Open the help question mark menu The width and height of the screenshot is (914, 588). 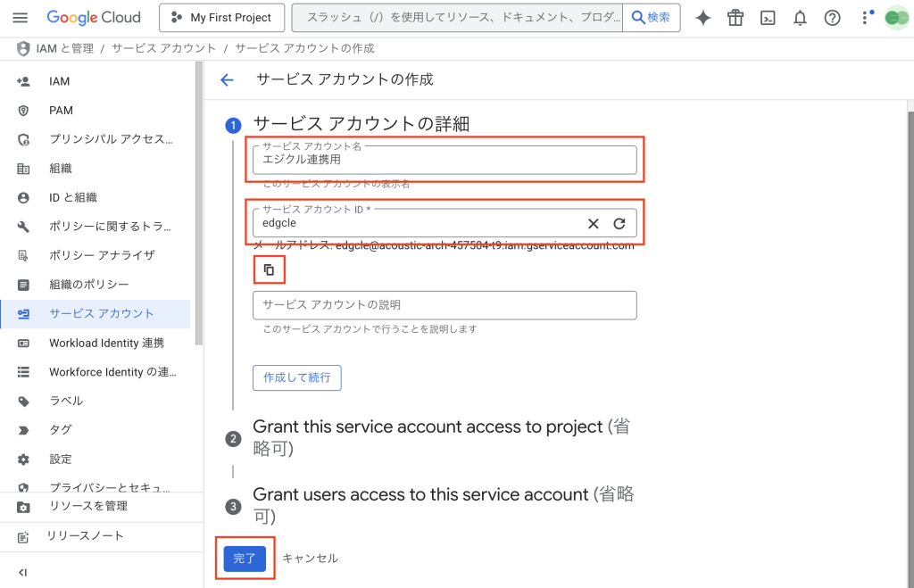tap(832, 18)
